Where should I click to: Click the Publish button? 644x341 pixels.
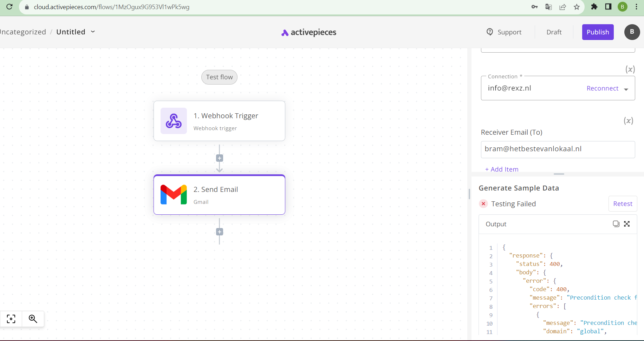598,32
